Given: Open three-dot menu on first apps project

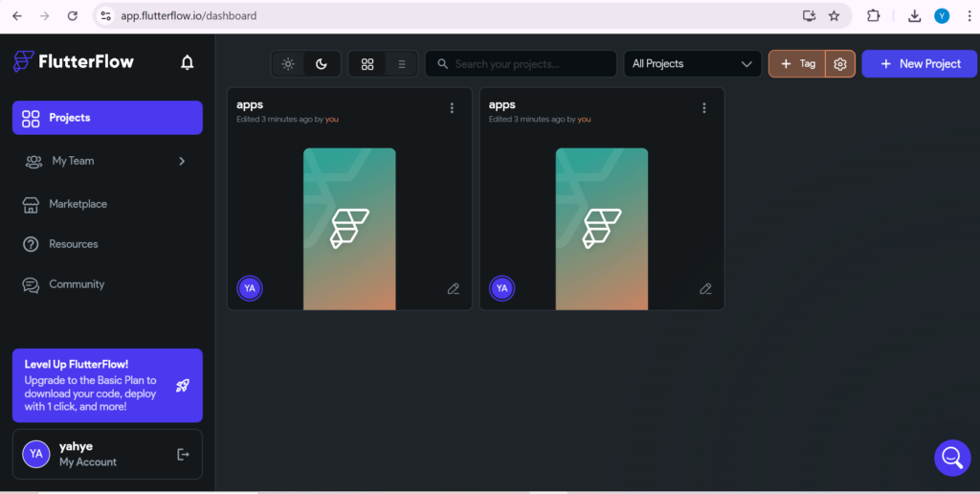Looking at the screenshot, I should pos(452,108).
